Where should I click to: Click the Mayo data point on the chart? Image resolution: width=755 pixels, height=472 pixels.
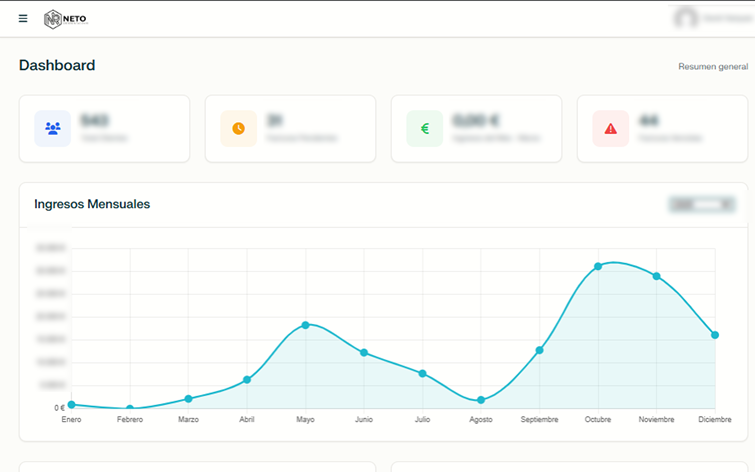click(305, 325)
